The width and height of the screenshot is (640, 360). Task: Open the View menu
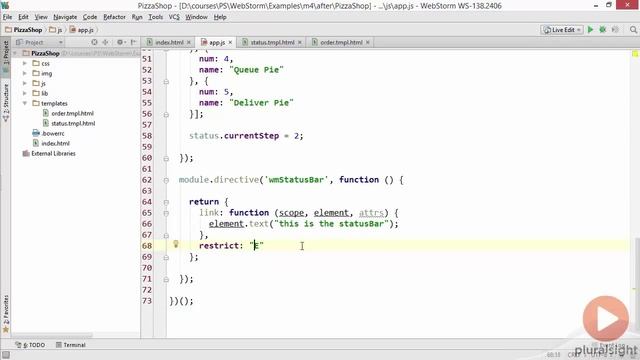pos(41,17)
